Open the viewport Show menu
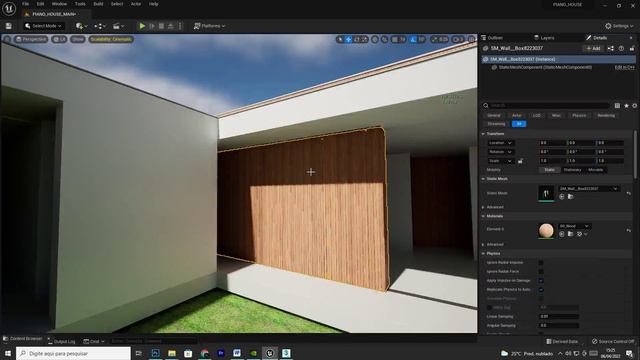The image size is (640, 360). pyautogui.click(x=78, y=39)
